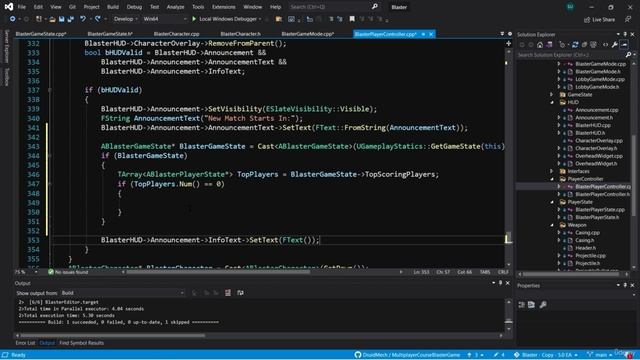
Task: Expand the LobbyGameMode.cpp node
Action: (559, 79)
